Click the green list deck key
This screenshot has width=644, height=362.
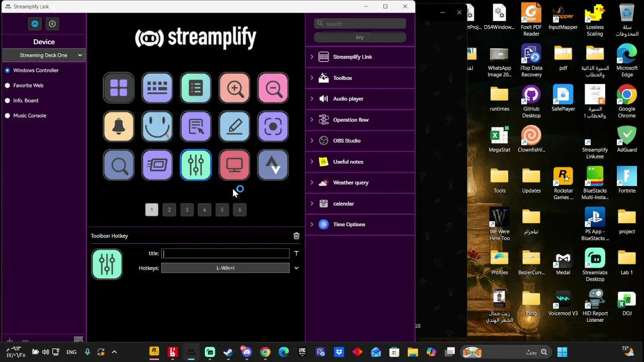coord(196,88)
